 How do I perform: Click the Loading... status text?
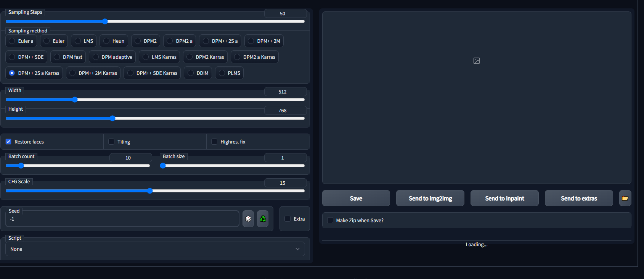coord(477,245)
